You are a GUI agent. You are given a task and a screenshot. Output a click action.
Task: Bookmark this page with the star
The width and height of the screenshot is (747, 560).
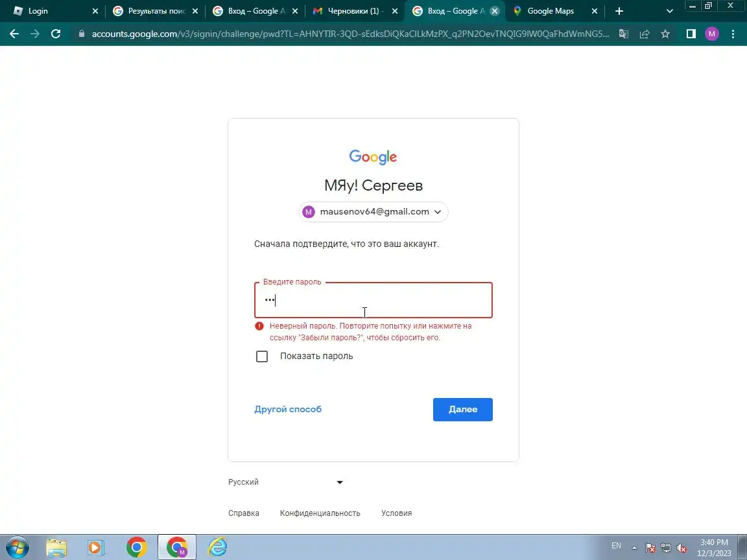pyautogui.click(x=665, y=34)
